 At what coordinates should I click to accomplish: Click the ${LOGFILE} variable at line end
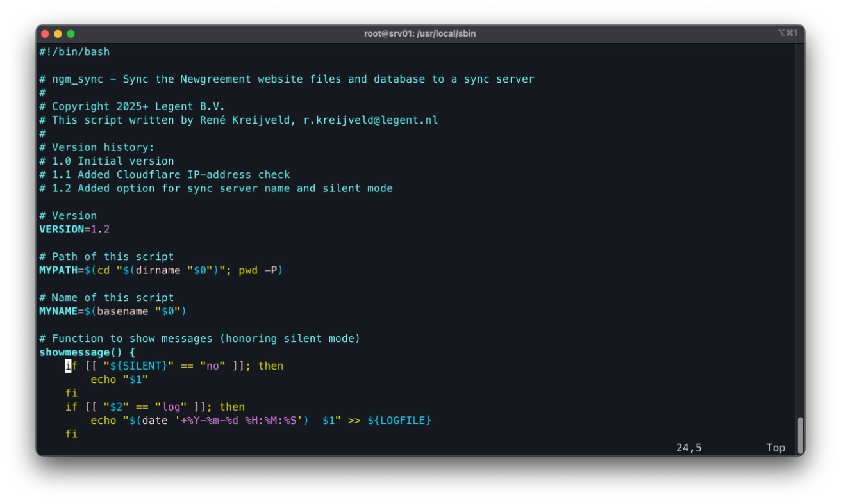click(x=399, y=420)
